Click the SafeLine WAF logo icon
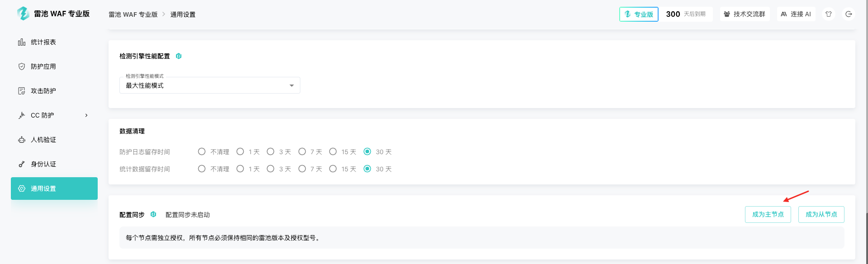 [23, 14]
